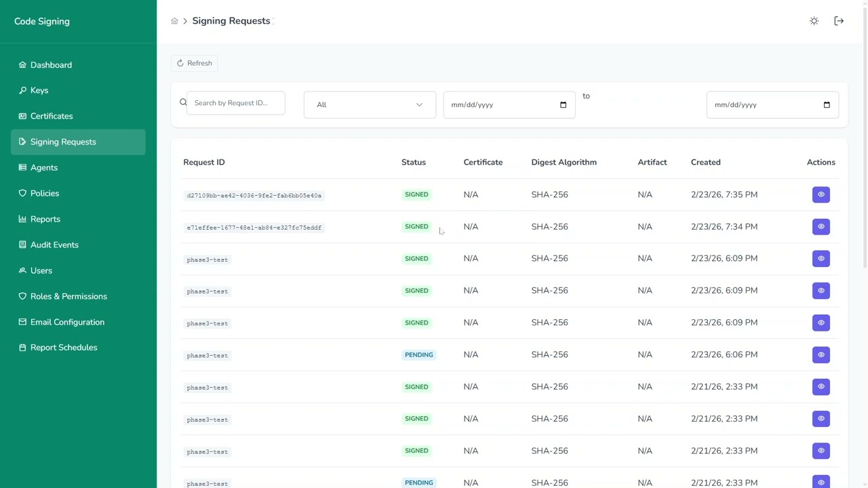Click the end date field
This screenshot has height=488, width=868.
(772, 105)
